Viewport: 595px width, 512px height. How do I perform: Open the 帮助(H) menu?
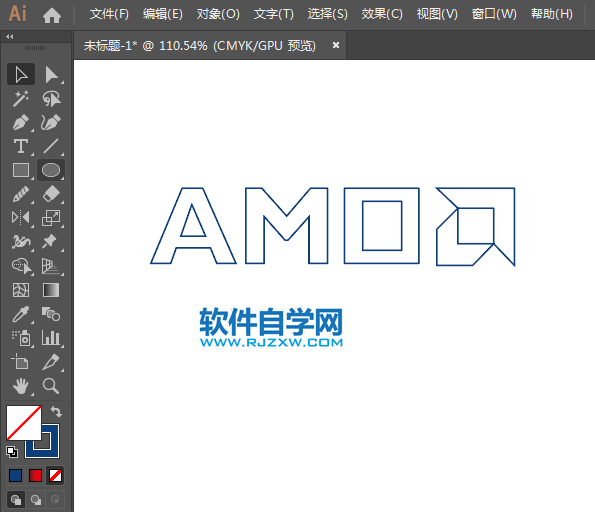tap(552, 14)
